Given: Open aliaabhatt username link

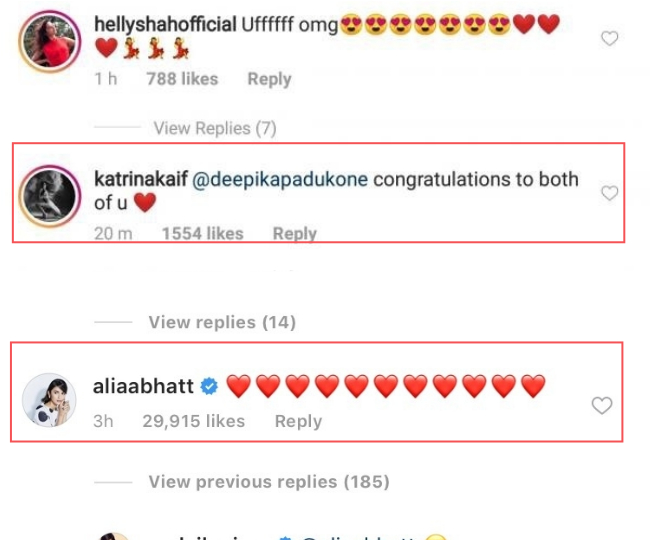Looking at the screenshot, I should click(143, 386).
